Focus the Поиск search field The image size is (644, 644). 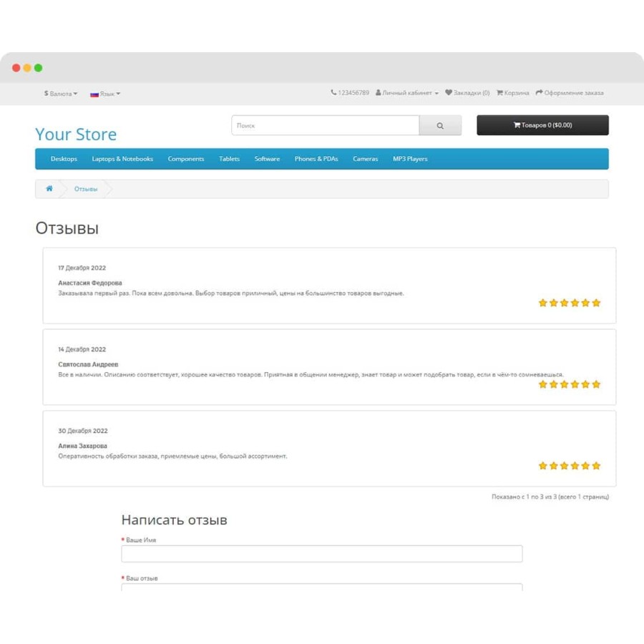pyautogui.click(x=326, y=125)
